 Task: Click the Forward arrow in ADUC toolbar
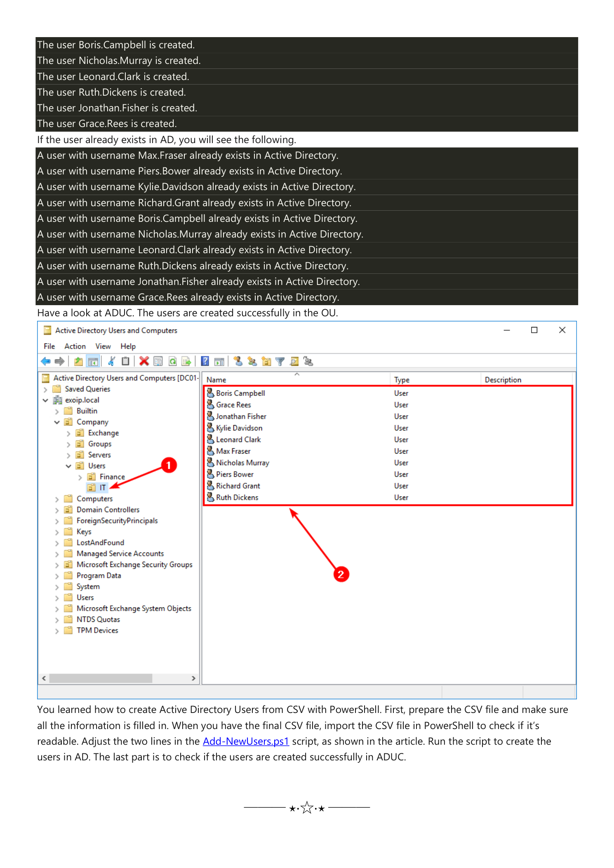tap(60, 362)
